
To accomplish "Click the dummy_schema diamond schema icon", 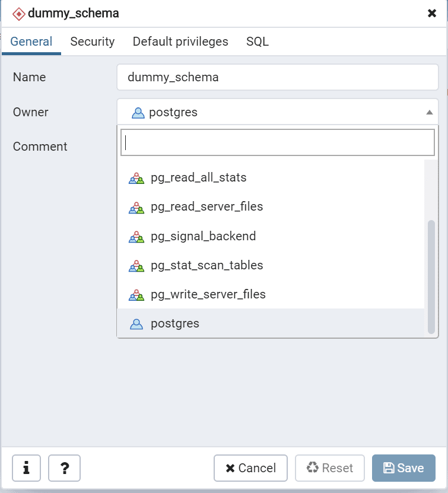I will pos(19,13).
